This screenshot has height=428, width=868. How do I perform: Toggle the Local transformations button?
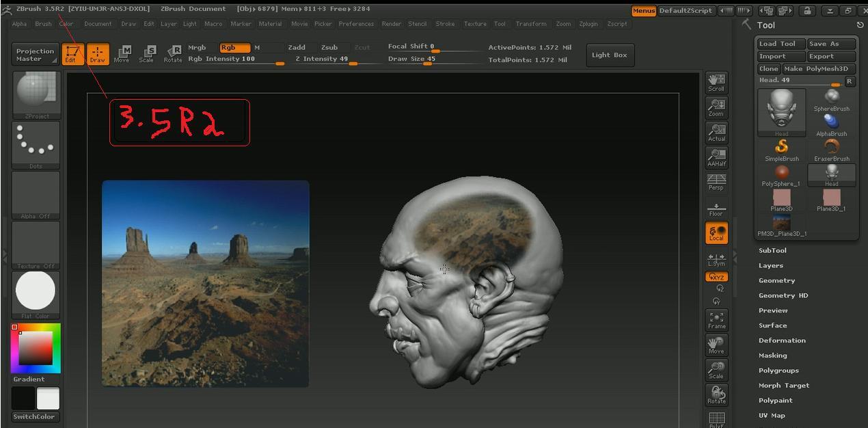pos(716,233)
